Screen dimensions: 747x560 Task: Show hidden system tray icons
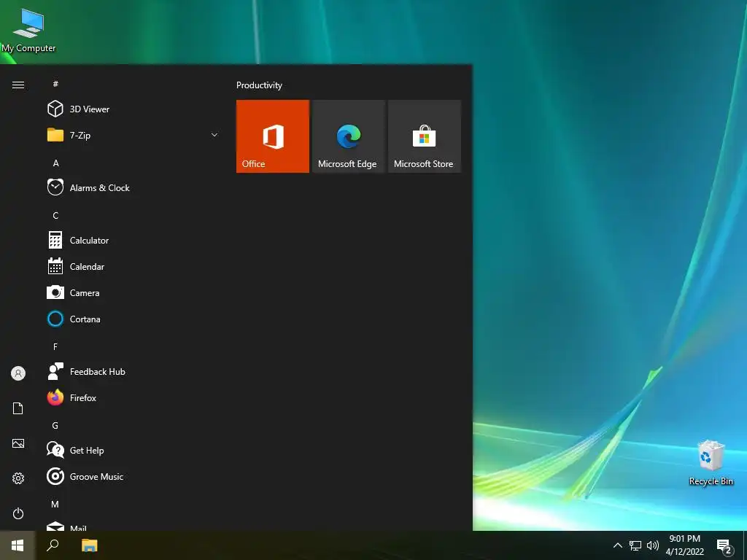[617, 545]
